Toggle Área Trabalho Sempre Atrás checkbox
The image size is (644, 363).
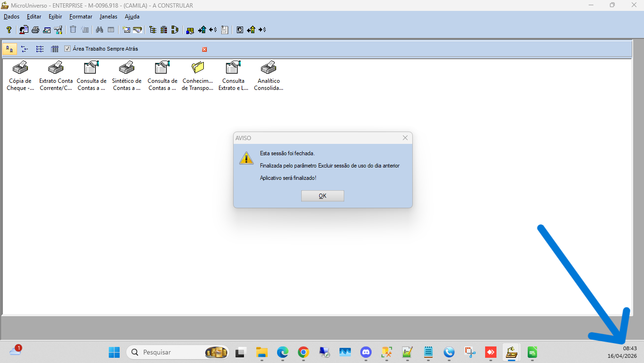[x=67, y=49]
